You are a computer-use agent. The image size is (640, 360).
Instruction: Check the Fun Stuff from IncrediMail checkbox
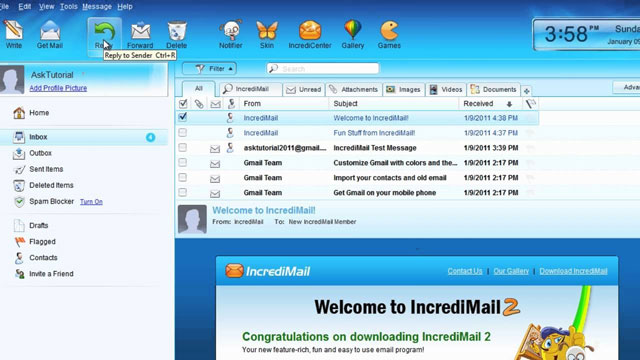182,132
